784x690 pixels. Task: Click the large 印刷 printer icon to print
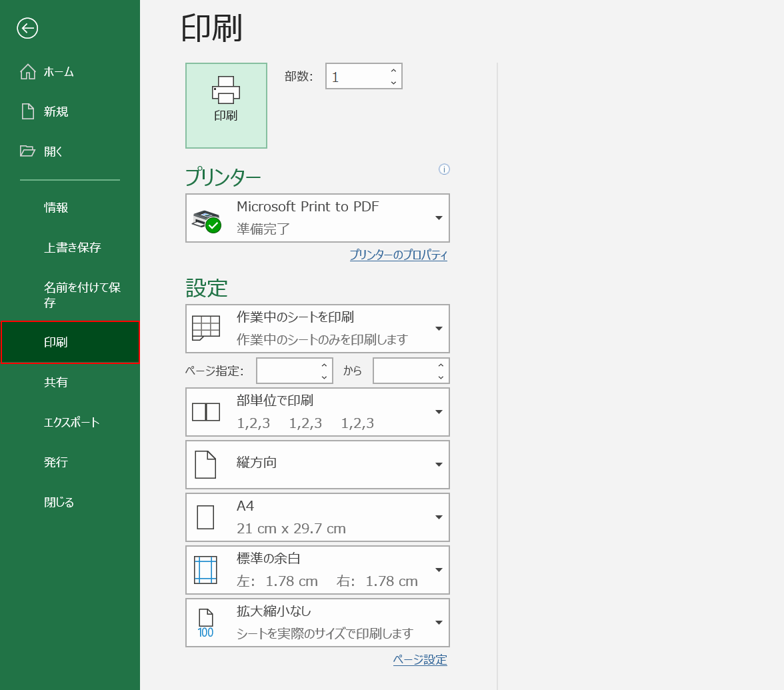coord(226,105)
